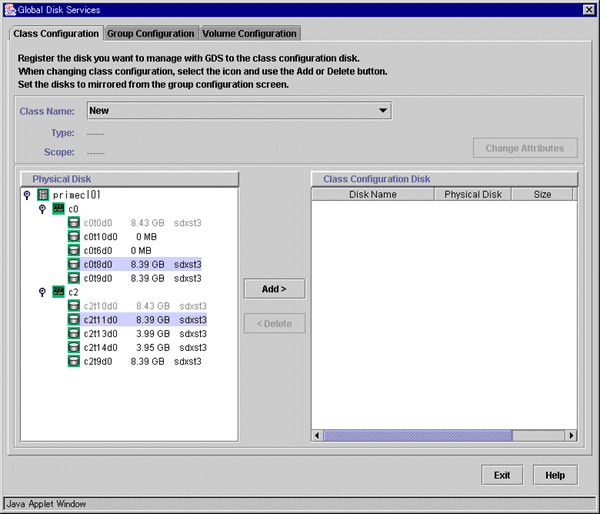This screenshot has width=600, height=514.
Task: Collapse the c2 controller branch
Action: pyautogui.click(x=42, y=292)
